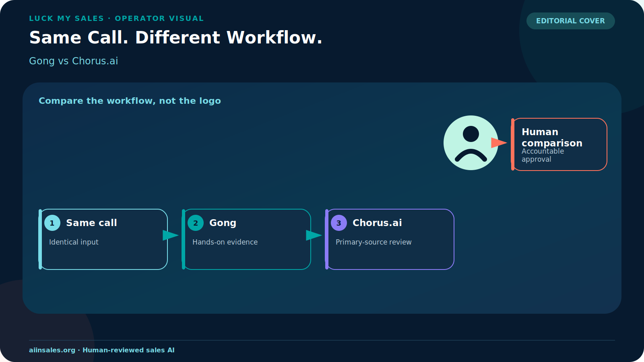Click the "Hands-on evidence" description

click(x=225, y=242)
